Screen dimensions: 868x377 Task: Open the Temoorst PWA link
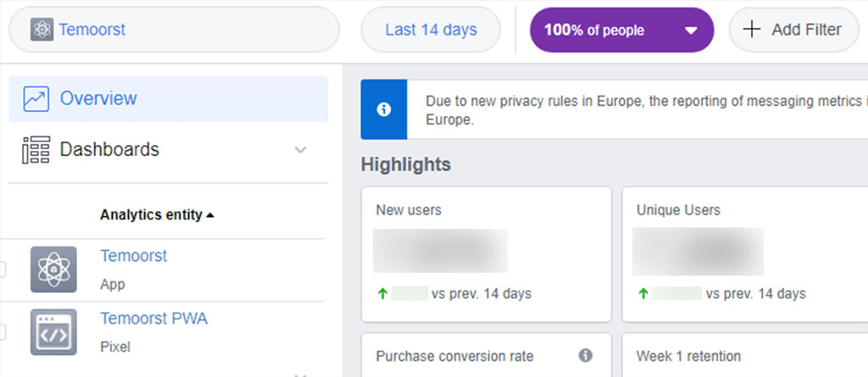[154, 319]
